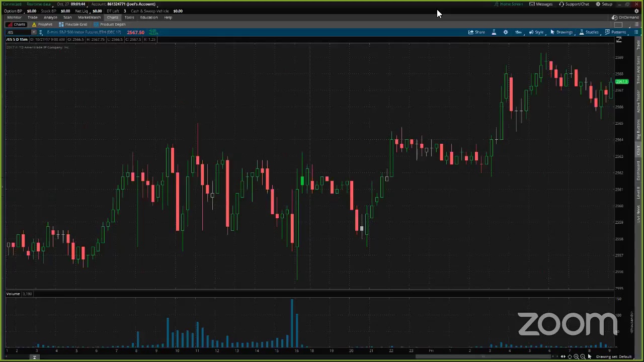The width and height of the screenshot is (644, 362).
Task: Open the 15m timeframe dropdown
Action: click(x=518, y=32)
